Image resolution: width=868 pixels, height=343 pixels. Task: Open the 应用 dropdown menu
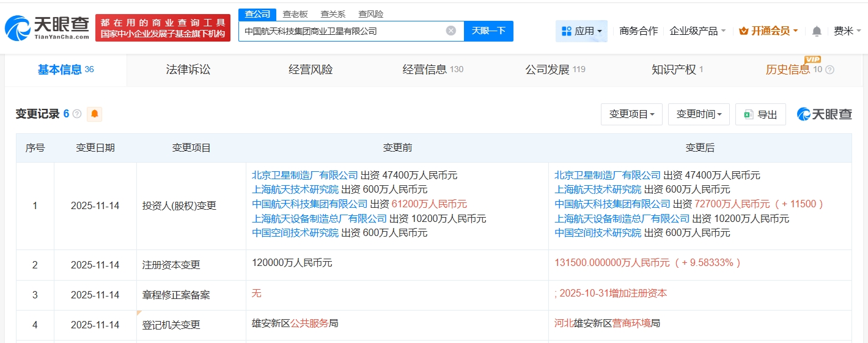pos(581,31)
